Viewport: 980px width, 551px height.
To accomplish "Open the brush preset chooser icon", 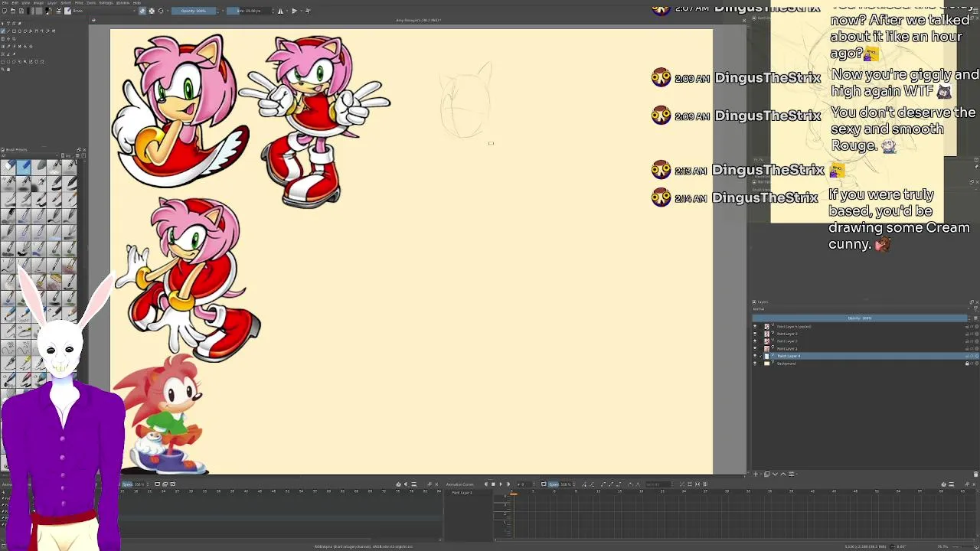I will 67,11.
